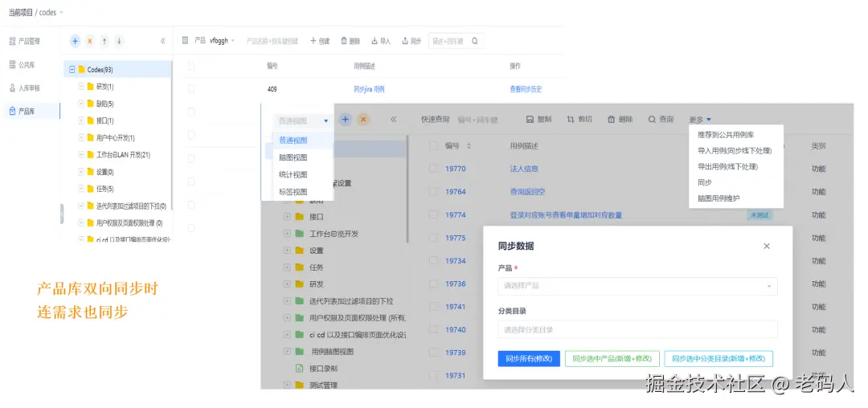Tick checkbox for row 409

[x=191, y=89]
